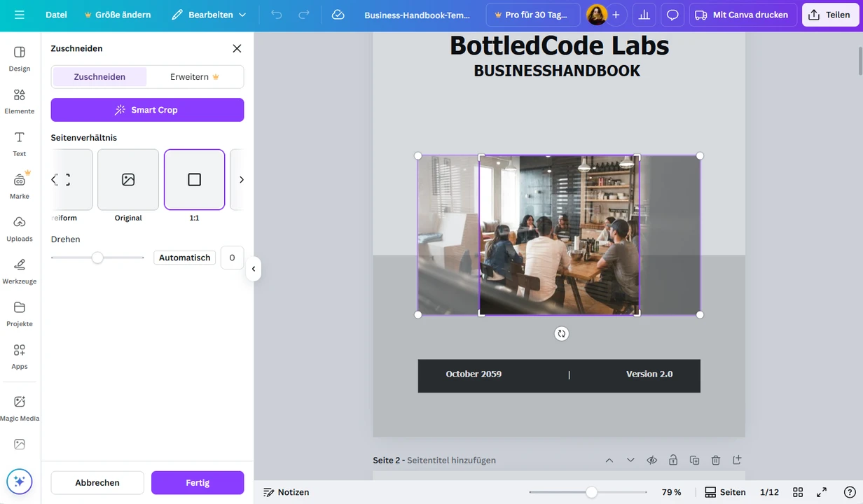Show more aspect ratios with right arrow
863x504 pixels.
242,180
